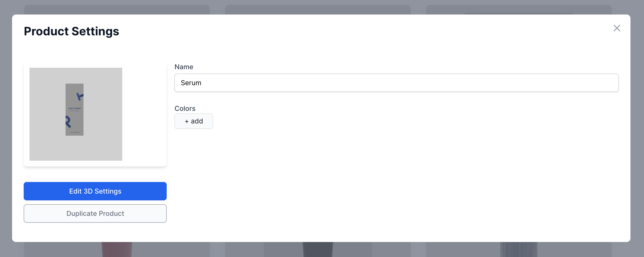Click the Colors label

point(185,108)
